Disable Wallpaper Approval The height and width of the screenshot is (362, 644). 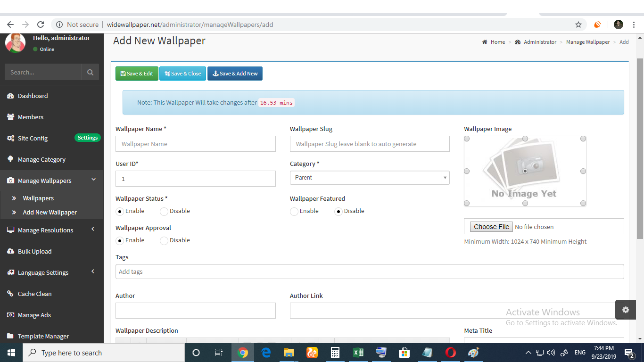tap(164, 240)
